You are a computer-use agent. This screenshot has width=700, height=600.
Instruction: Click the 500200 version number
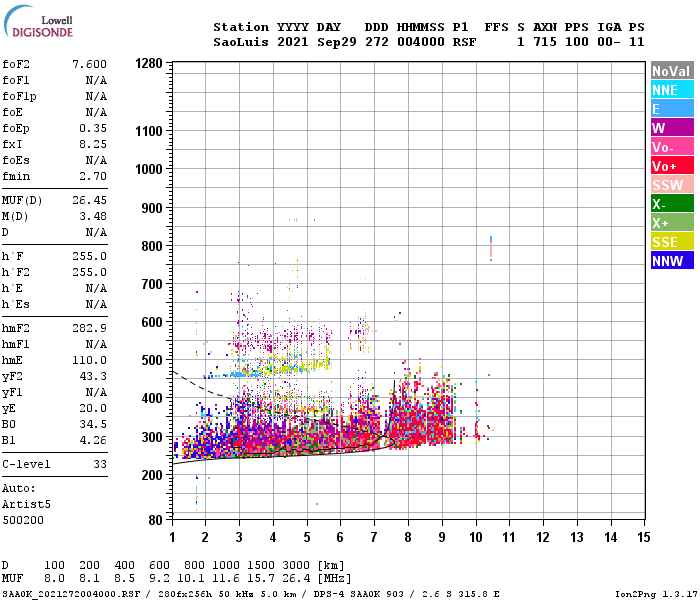pos(23,521)
